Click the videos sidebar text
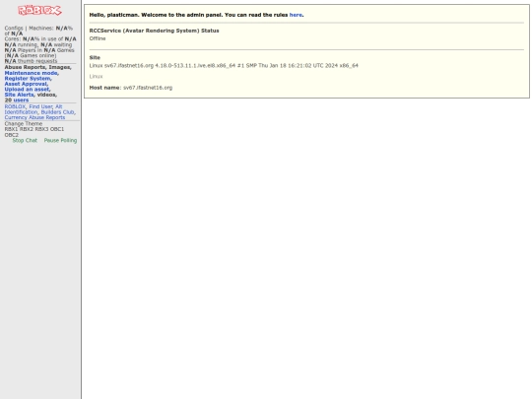Image resolution: width=532 pixels, height=399 pixels. coord(47,95)
